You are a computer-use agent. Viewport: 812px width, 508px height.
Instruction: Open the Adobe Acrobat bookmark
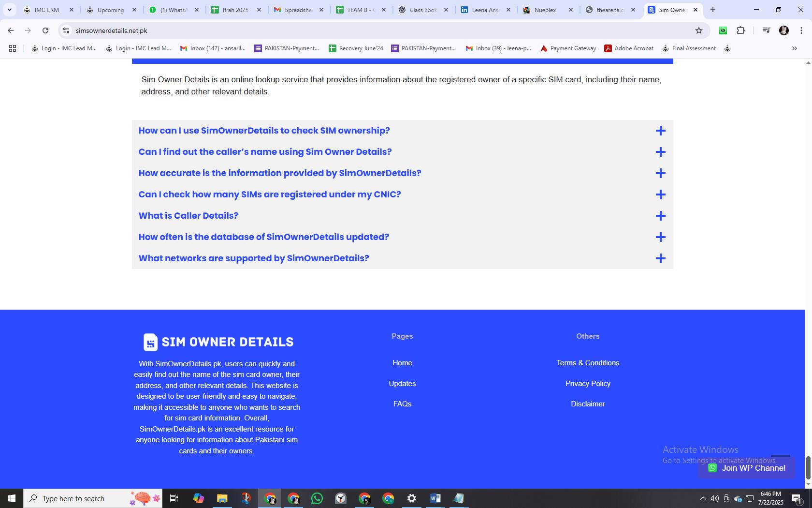[629, 48]
